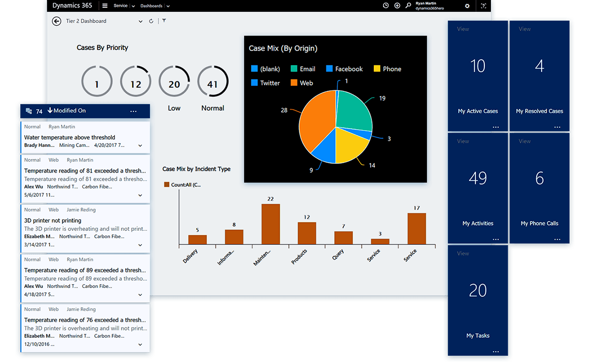Expand the Temperature reading of 89 card
Screen dimensions: 591x364
coord(140,294)
